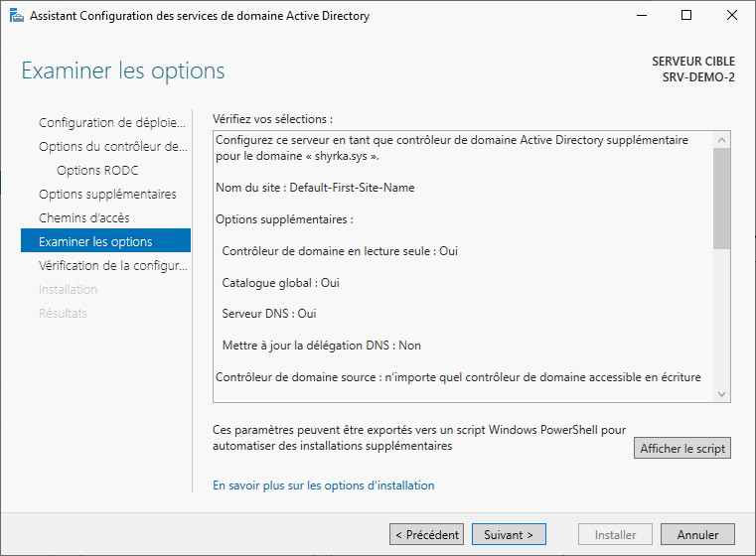This screenshot has width=756, height=556.
Task: Go to the Configuration de déploiement step
Action: coord(111,123)
